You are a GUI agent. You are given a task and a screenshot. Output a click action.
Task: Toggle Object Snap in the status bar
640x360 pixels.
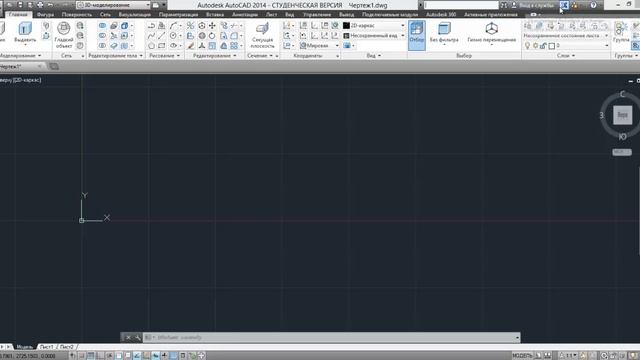point(119,356)
